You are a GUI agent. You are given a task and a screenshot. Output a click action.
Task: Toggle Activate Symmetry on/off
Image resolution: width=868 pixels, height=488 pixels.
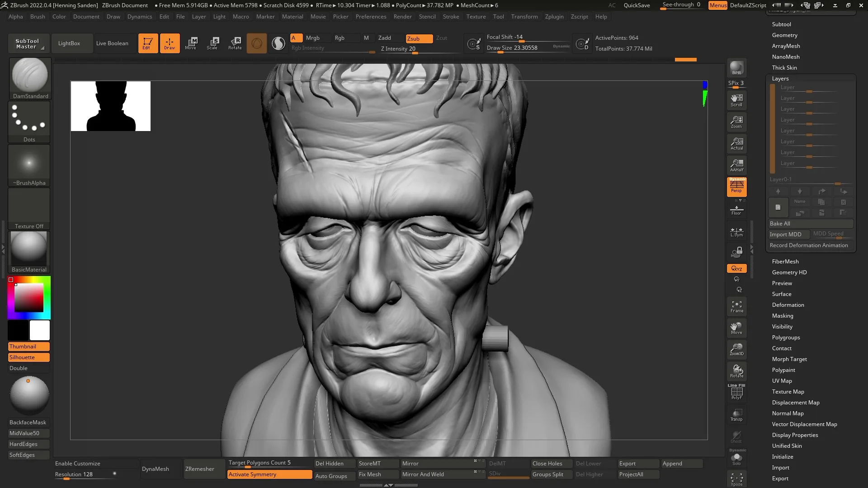(269, 474)
